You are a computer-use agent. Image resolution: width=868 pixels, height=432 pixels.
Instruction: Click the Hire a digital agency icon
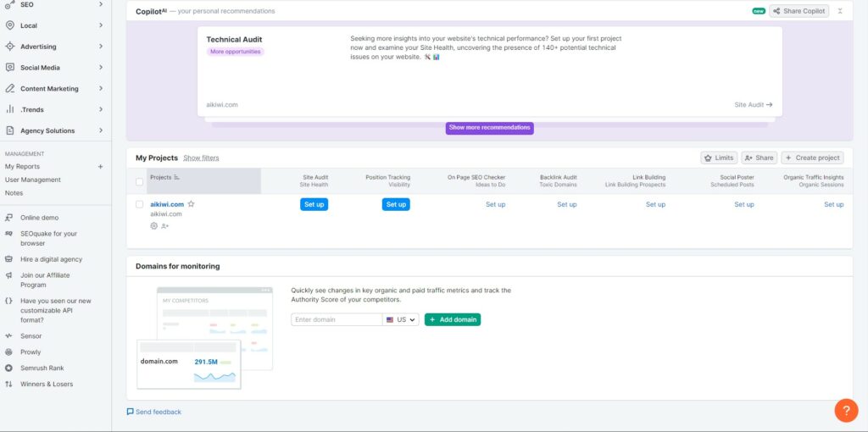click(x=8, y=259)
